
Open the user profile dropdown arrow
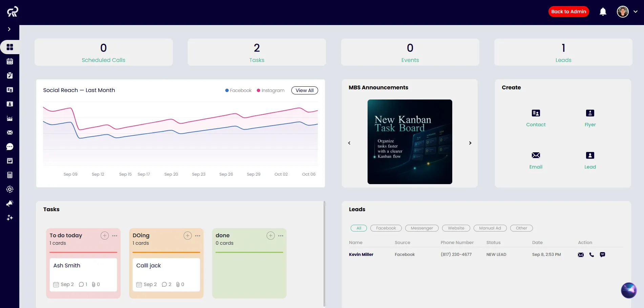point(636,12)
